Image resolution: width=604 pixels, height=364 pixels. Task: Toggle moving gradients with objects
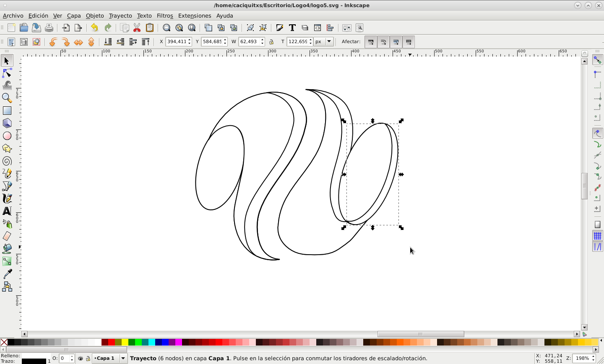[x=396, y=42]
